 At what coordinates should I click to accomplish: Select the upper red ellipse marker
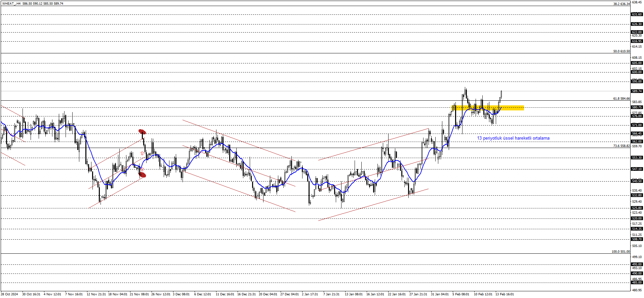tap(142, 132)
